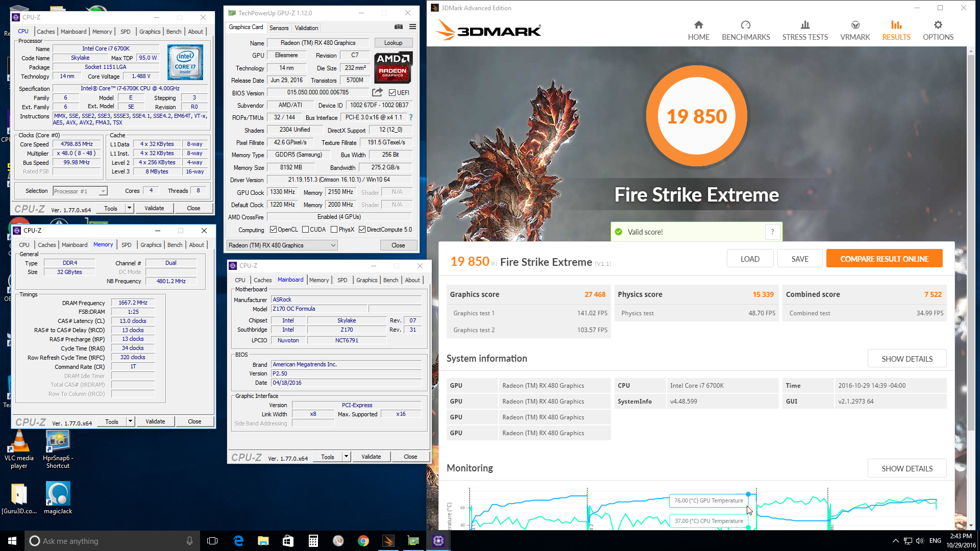Open SPD tab in Memory CPU-Z window
980x551 pixels.
(x=126, y=245)
